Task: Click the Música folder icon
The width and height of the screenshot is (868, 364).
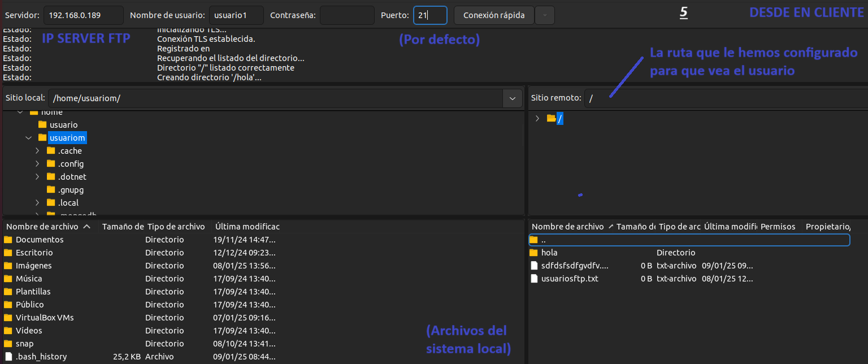Action: tap(8, 279)
